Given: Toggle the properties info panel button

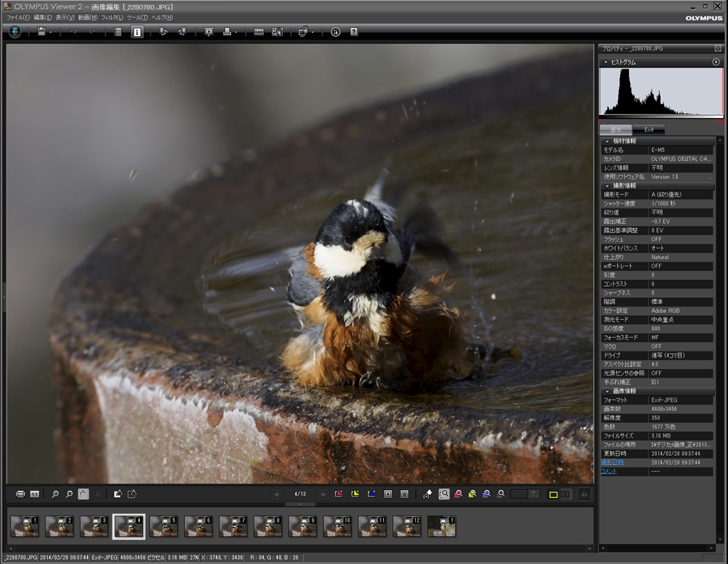Looking at the screenshot, I should (x=136, y=31).
